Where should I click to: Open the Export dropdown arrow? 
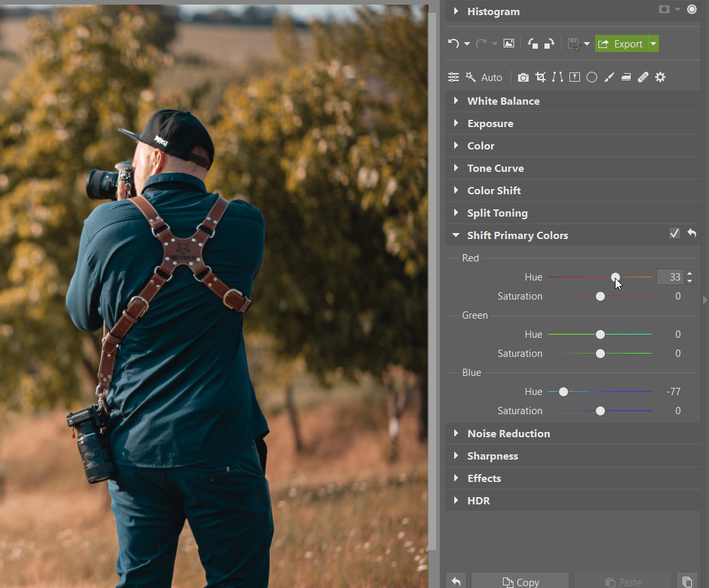654,44
